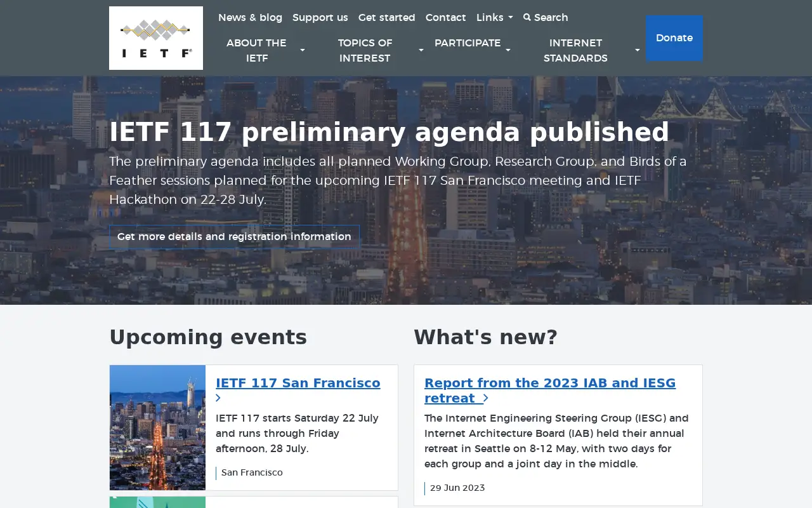Click the 29 Jun 2023 date

point(457,488)
